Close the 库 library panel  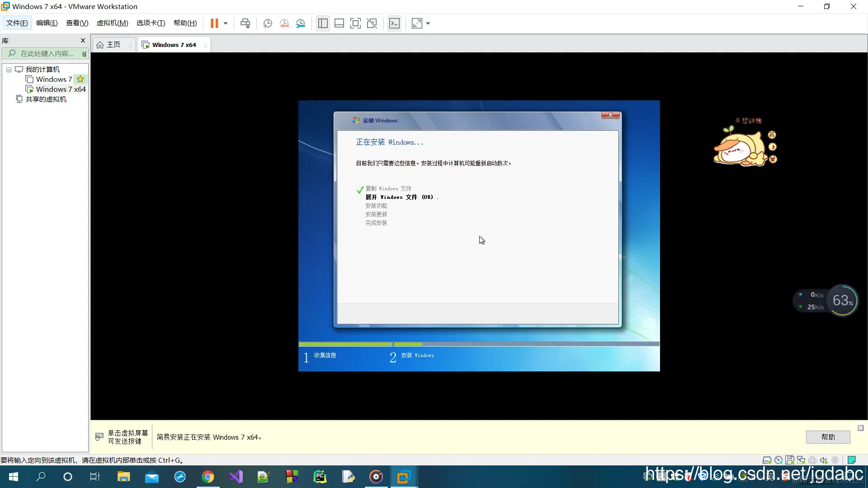pos(83,41)
